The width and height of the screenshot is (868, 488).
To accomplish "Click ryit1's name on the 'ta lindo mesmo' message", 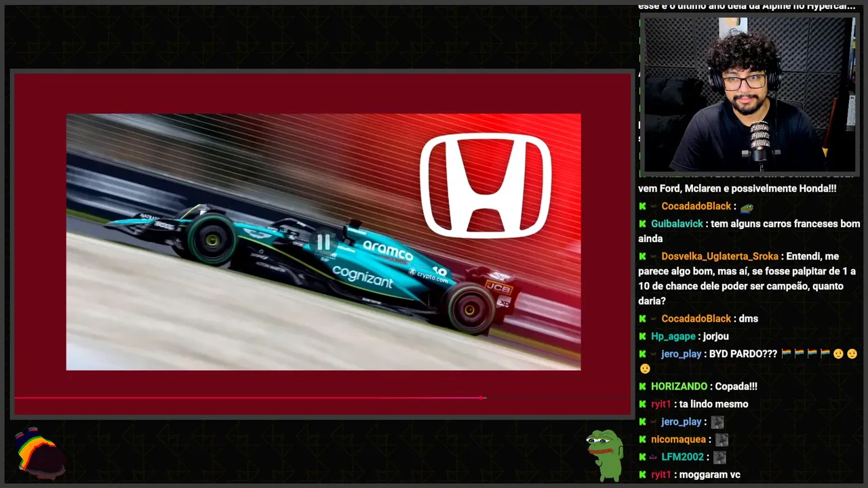I will (x=660, y=404).
